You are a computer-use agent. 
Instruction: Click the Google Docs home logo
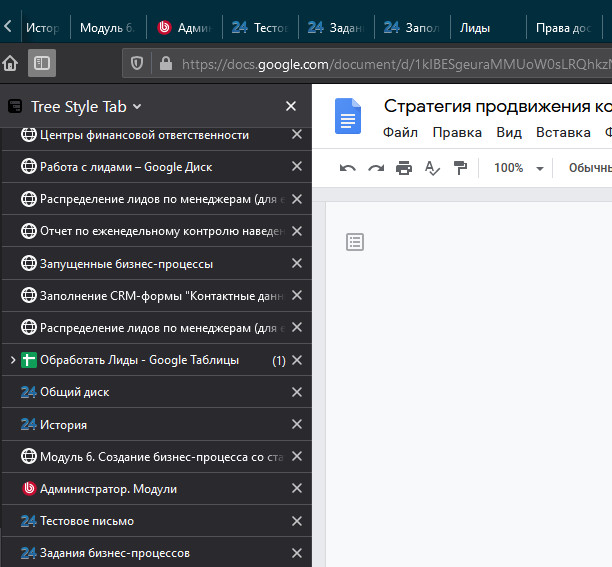point(347,119)
